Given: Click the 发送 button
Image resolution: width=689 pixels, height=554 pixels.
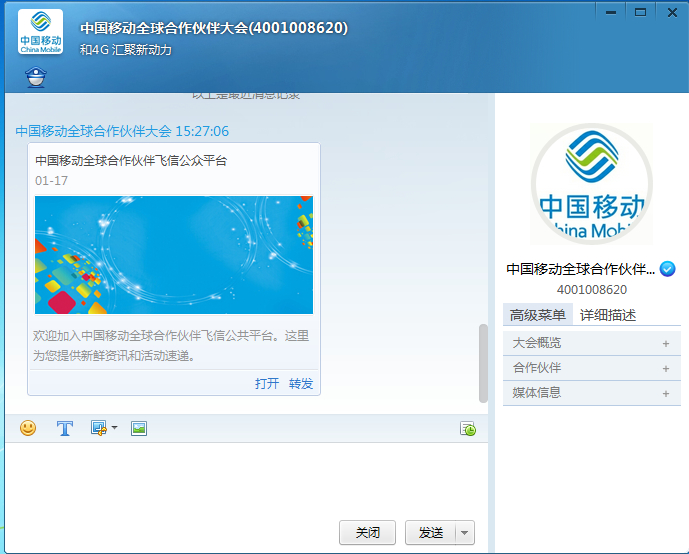Looking at the screenshot, I should click(x=431, y=532).
